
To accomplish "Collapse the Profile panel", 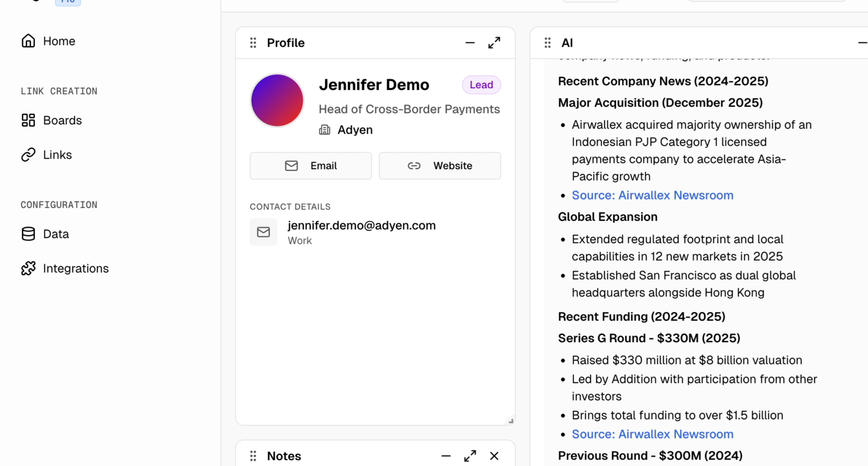I will [470, 43].
